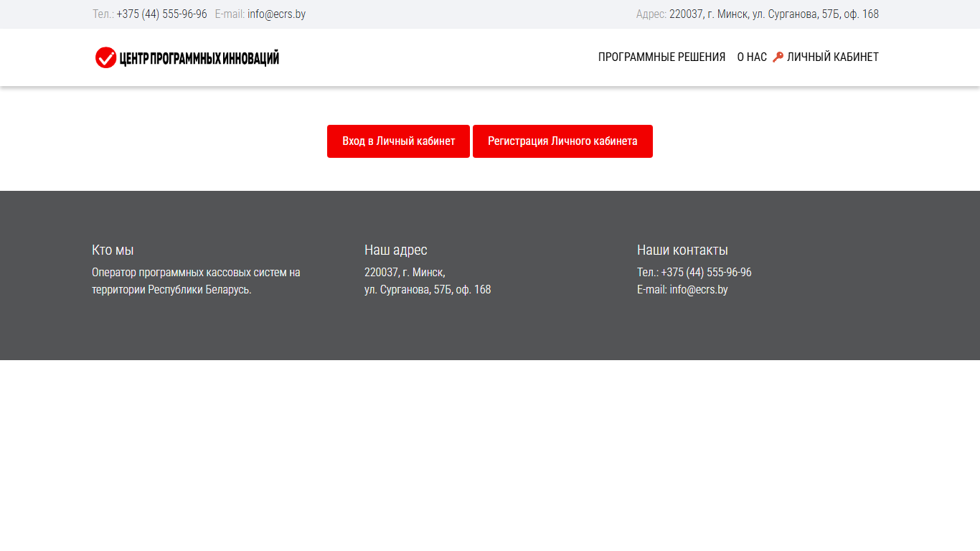Click the key icon beside Личный кабинет
980x551 pixels.
click(778, 57)
